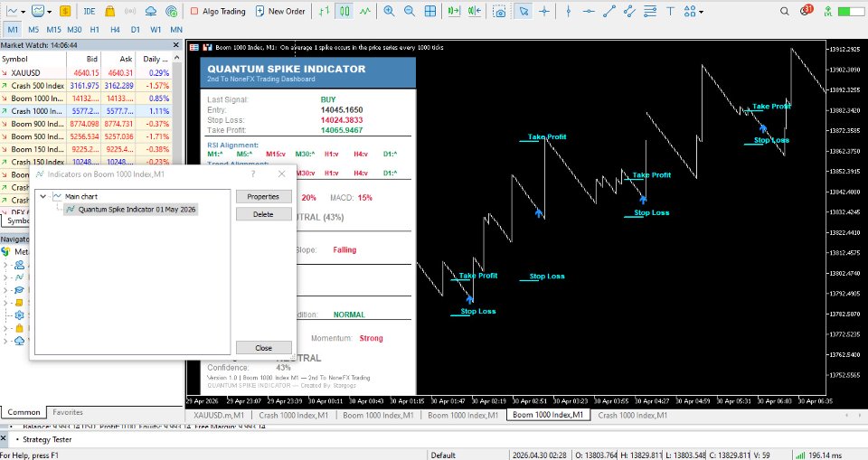Draw a vertical line tool
Viewport: 868px width, 460px height.
click(569, 11)
